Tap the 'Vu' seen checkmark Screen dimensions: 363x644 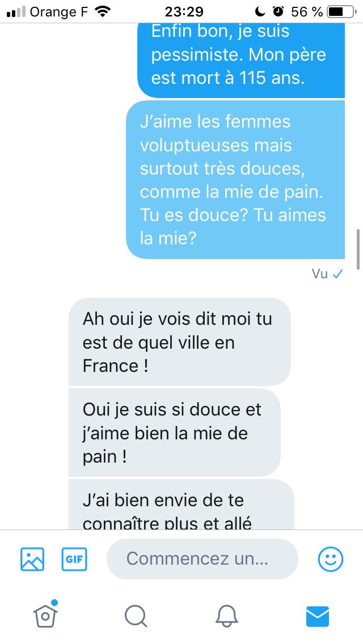338,274
